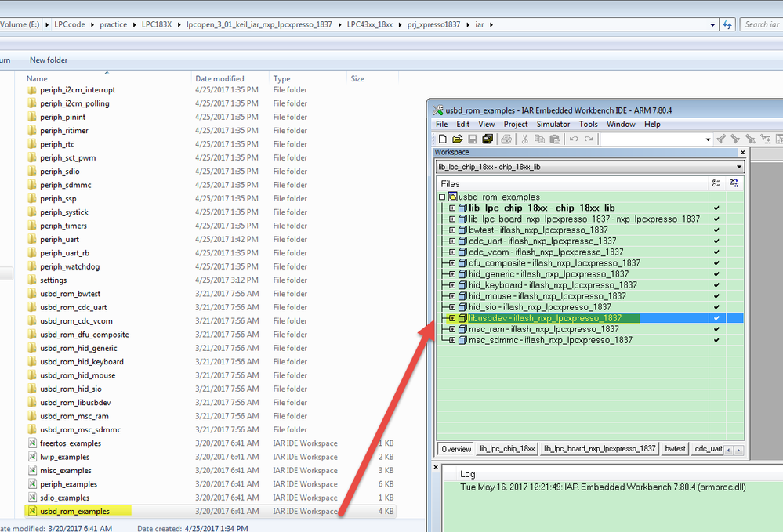Viewport: 783px width, 532px height.
Task: Expand the cdc_uart project node
Action: tap(452, 241)
